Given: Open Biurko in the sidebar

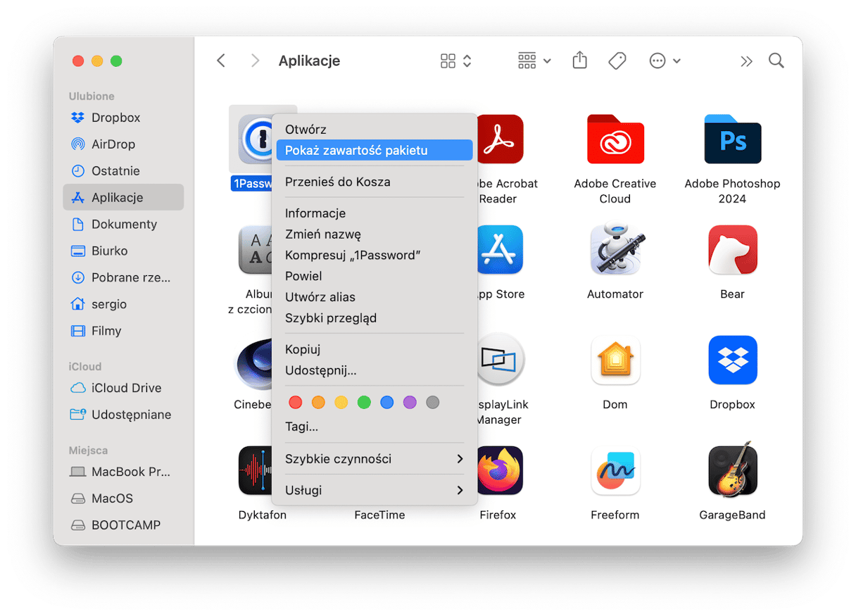Looking at the screenshot, I should tap(123, 251).
